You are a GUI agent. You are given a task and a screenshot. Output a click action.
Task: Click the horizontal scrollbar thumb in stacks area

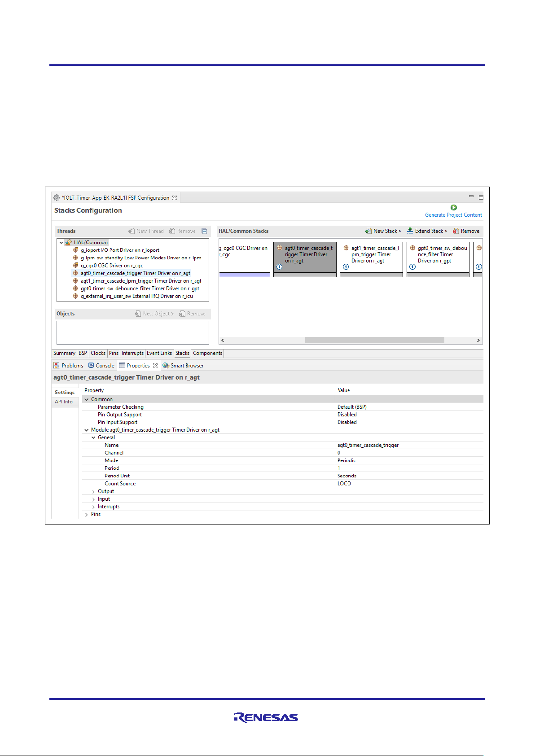click(x=375, y=341)
